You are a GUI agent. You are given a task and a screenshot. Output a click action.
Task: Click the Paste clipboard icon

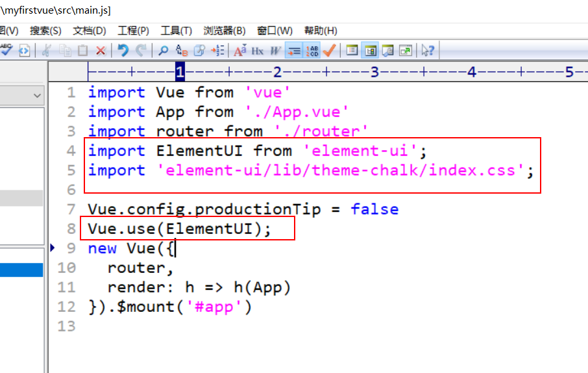click(x=82, y=50)
